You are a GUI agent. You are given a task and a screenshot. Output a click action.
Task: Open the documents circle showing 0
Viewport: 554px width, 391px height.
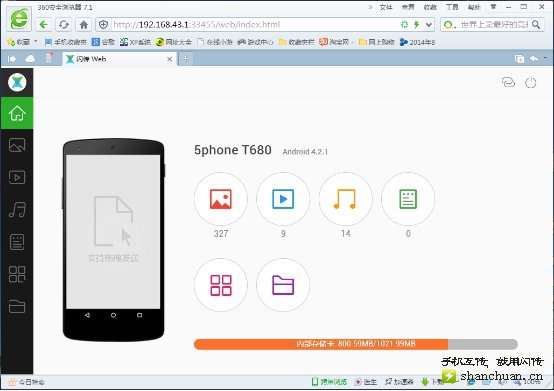click(408, 199)
